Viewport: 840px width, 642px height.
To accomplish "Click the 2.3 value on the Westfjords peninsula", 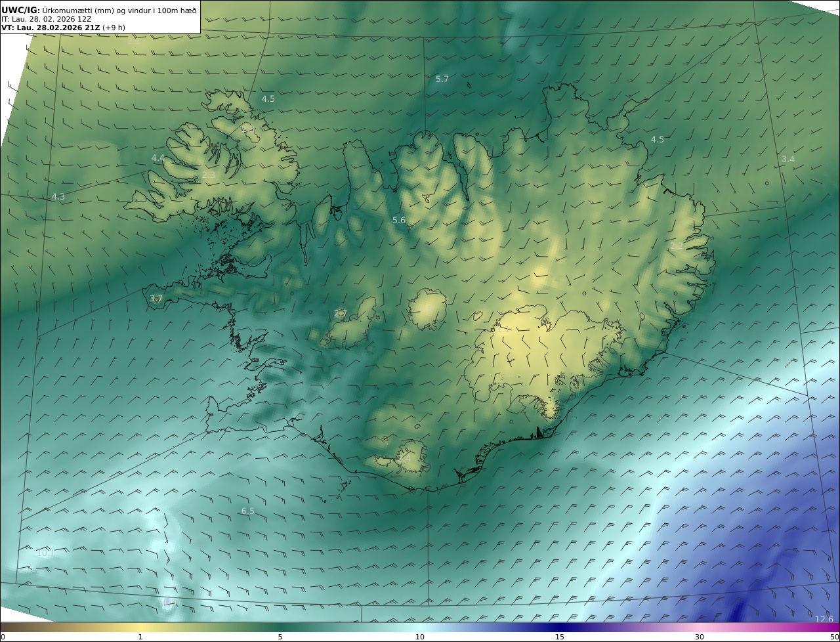I will click(x=209, y=175).
